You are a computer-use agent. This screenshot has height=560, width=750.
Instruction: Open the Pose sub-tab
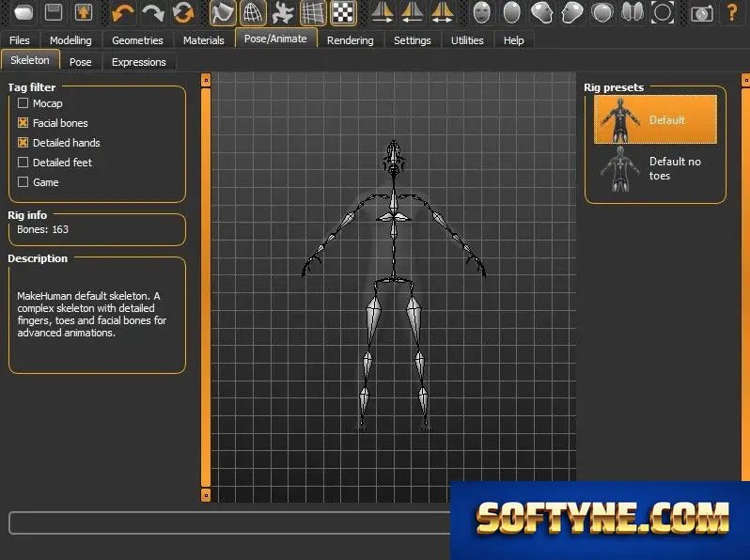[x=81, y=62]
